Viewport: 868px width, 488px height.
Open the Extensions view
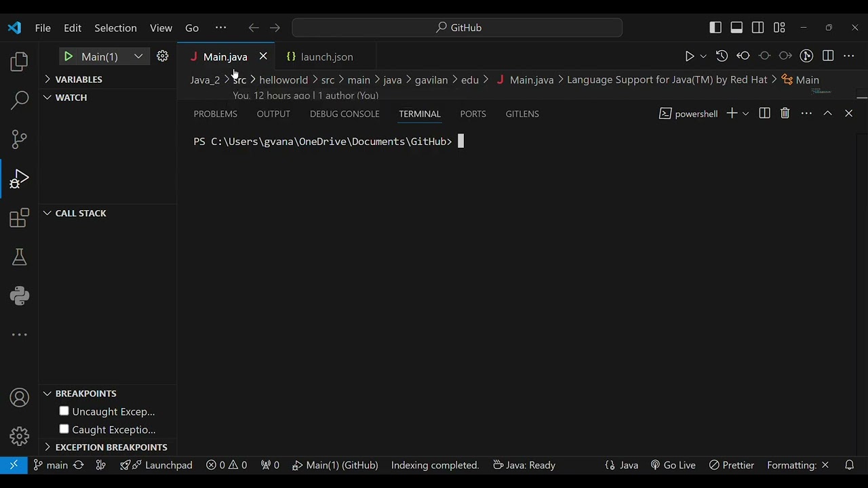[19, 218]
